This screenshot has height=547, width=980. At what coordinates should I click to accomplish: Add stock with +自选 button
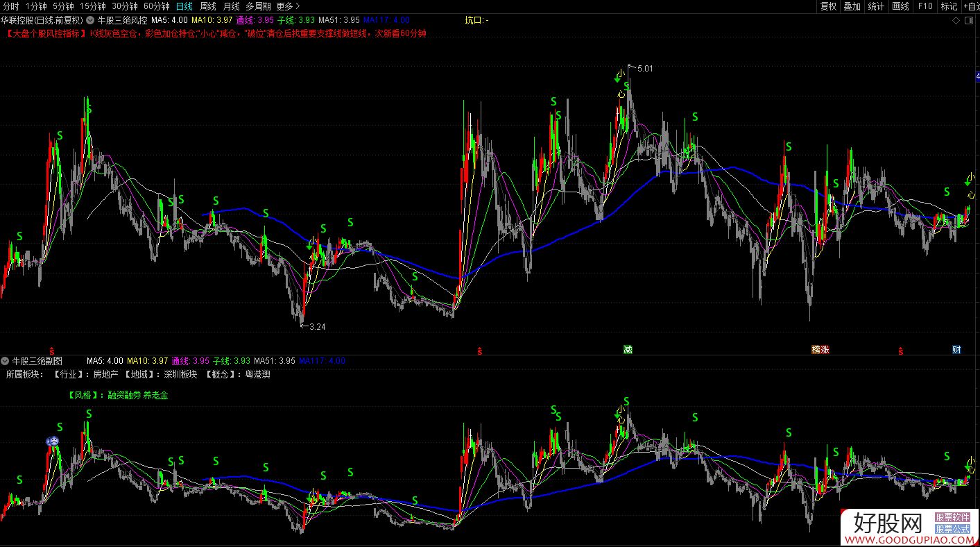pos(971,6)
